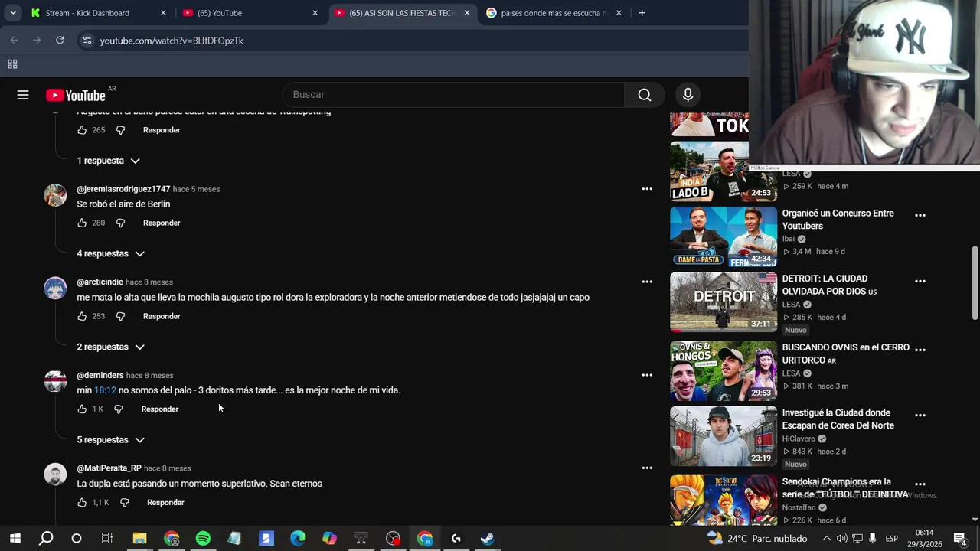Like the @arcticindie comment
980x551 pixels.
pyautogui.click(x=82, y=316)
